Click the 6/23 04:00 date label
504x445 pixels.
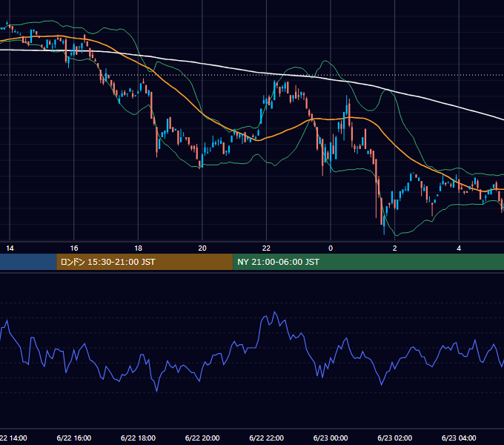tap(459, 438)
